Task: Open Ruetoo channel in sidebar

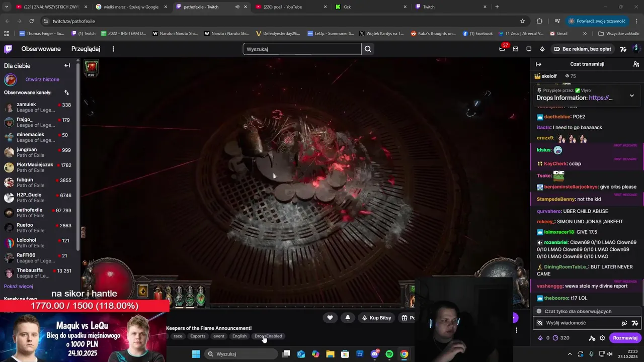Action: pyautogui.click(x=38, y=228)
